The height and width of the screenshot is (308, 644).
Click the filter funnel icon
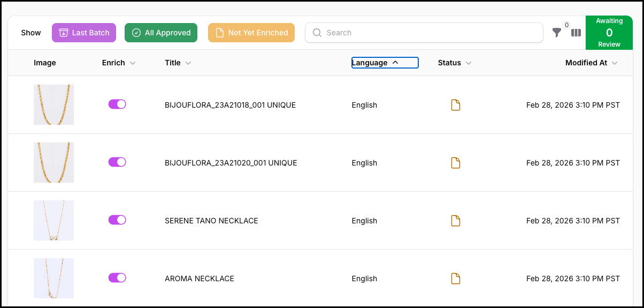[x=556, y=33]
